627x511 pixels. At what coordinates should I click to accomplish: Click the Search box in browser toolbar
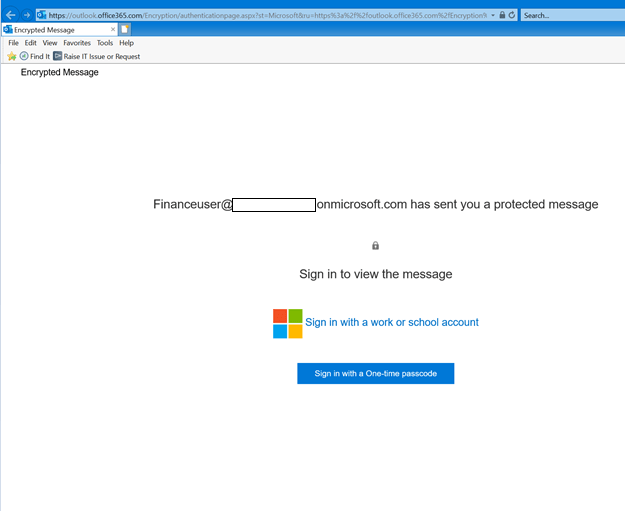573,15
